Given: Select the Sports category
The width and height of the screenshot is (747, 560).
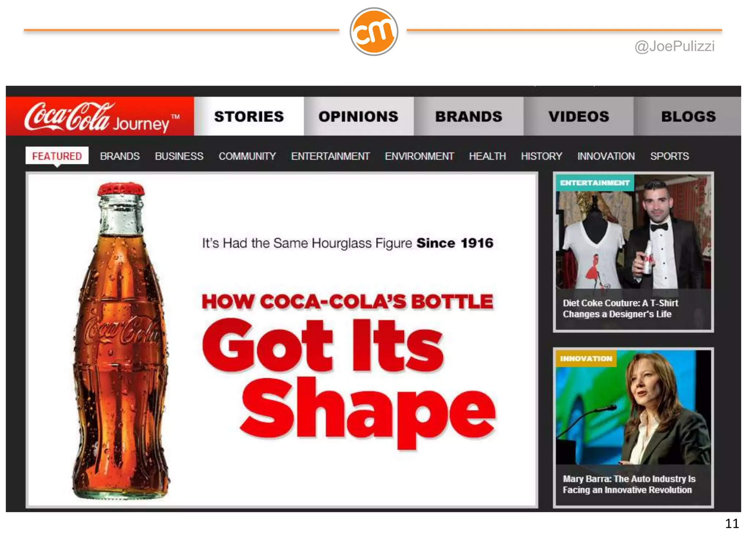Looking at the screenshot, I should pos(670,156).
